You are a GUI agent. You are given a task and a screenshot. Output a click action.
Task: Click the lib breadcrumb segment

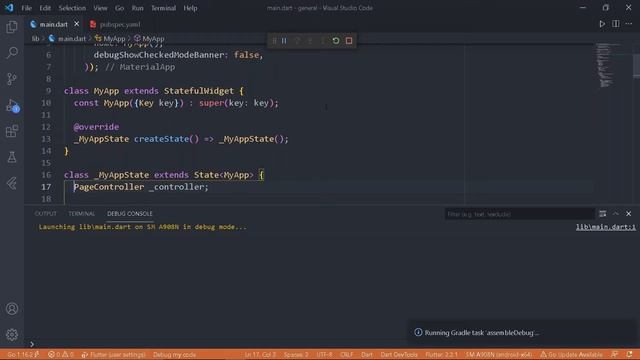[x=36, y=39]
